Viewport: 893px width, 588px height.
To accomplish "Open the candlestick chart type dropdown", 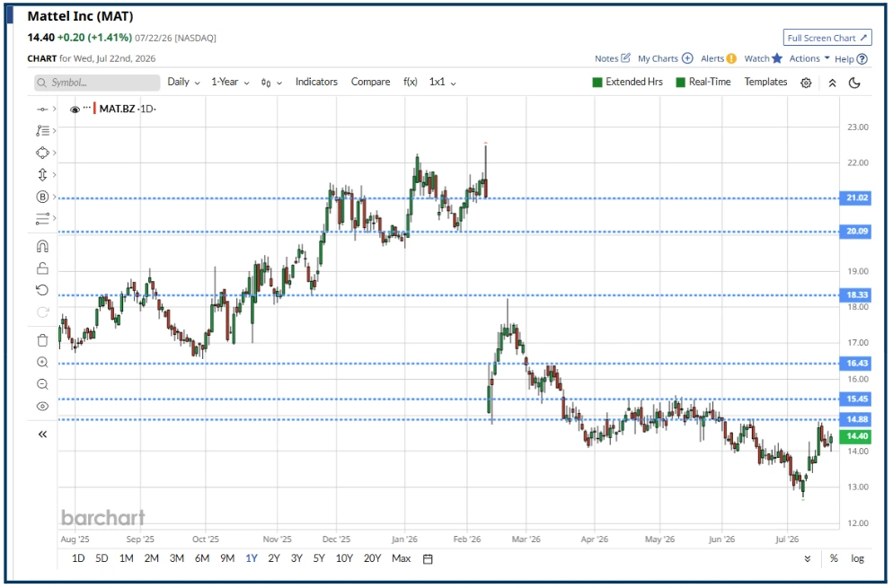I will 271,83.
